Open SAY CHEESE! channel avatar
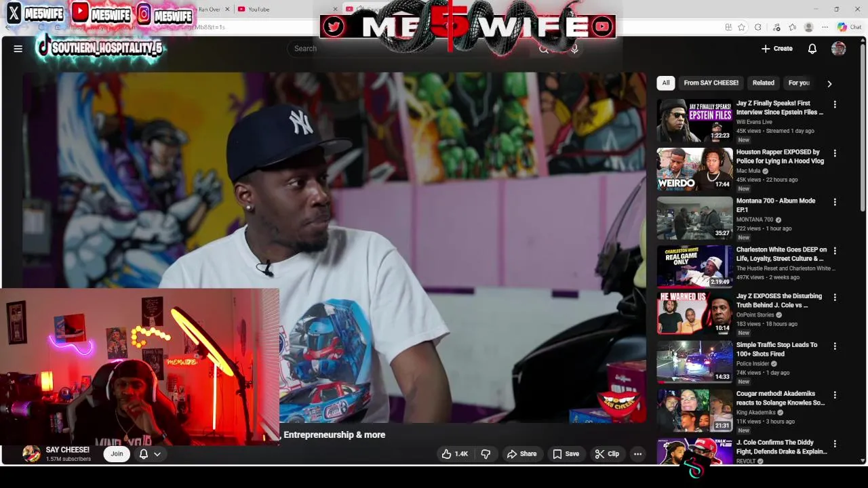This screenshot has height=488, width=868. (31, 454)
